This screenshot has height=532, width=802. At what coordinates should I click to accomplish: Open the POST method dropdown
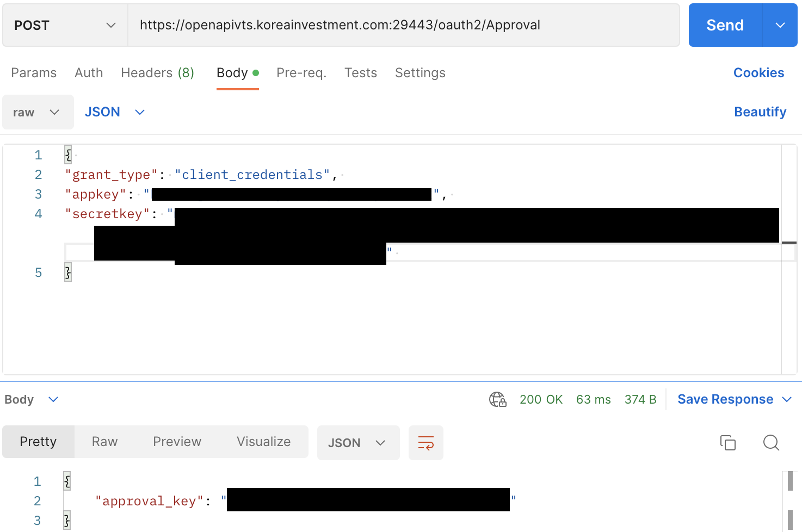tap(65, 26)
